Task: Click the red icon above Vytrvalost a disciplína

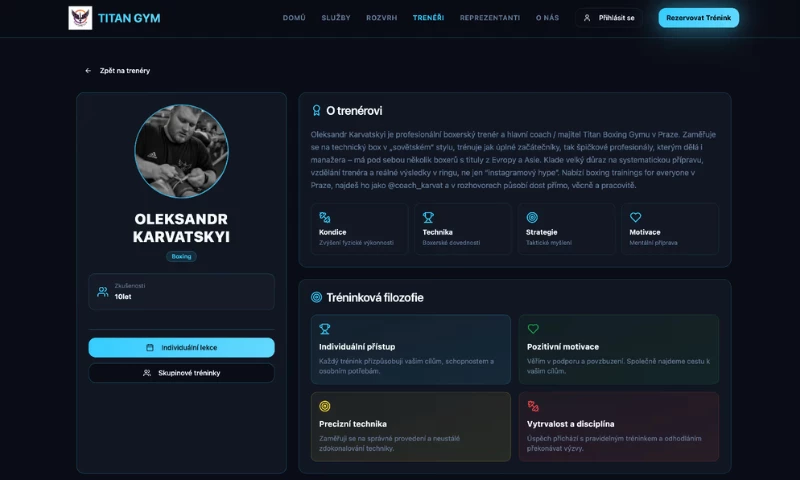Action: point(533,406)
